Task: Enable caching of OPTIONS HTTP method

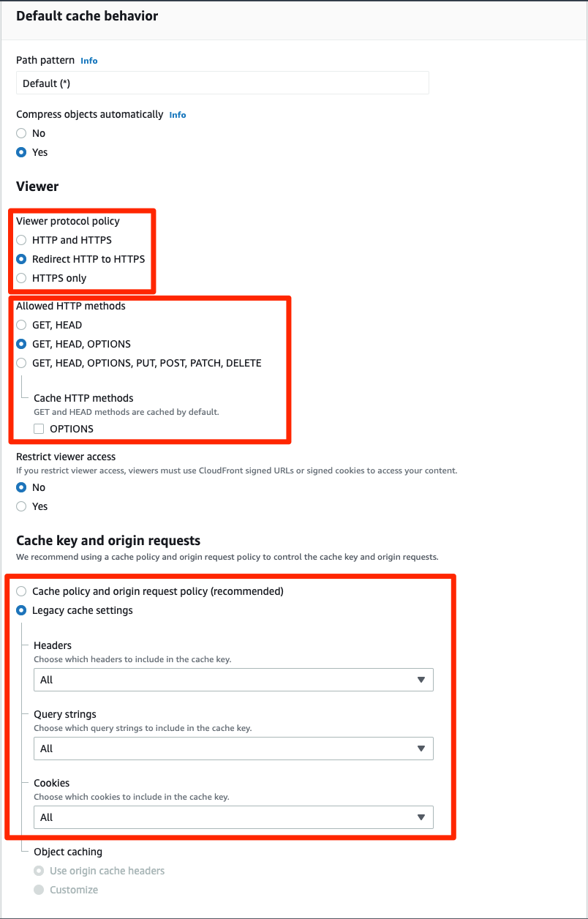Action: (38, 429)
